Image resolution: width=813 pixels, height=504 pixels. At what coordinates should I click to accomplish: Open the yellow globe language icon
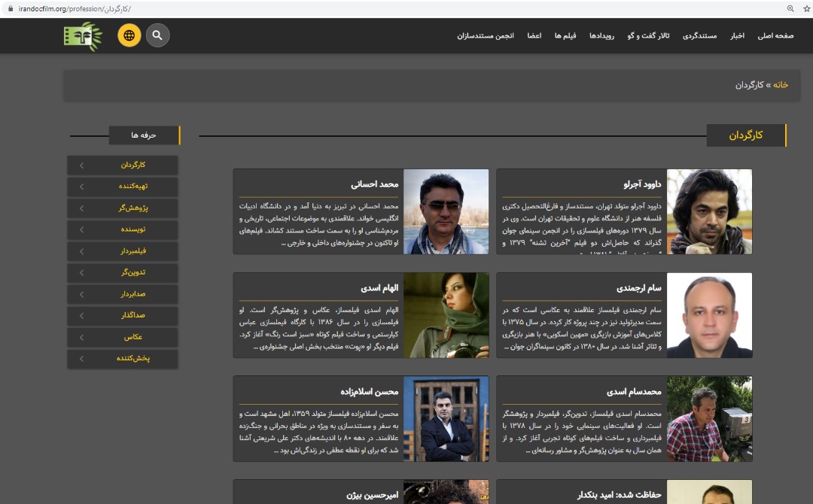click(x=129, y=35)
